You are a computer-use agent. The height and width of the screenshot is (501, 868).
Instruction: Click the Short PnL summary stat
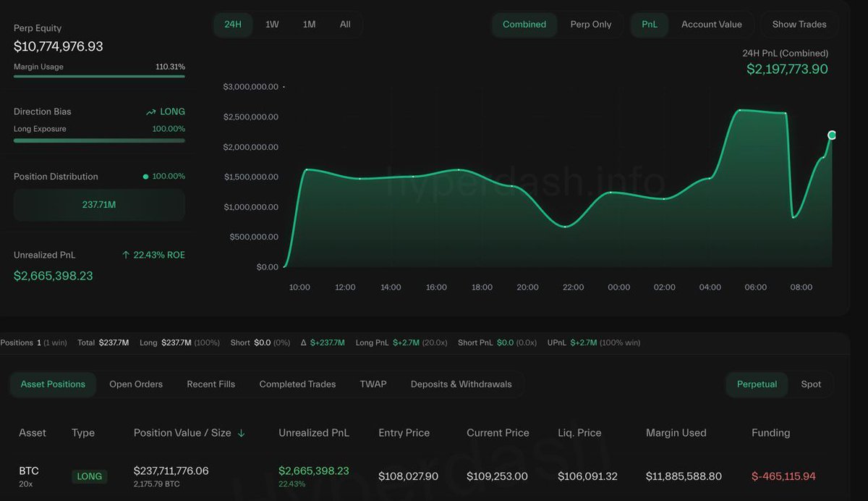(497, 342)
